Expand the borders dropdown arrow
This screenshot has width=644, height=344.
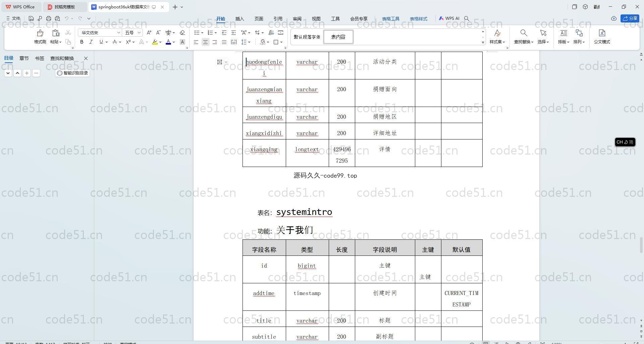(281, 42)
